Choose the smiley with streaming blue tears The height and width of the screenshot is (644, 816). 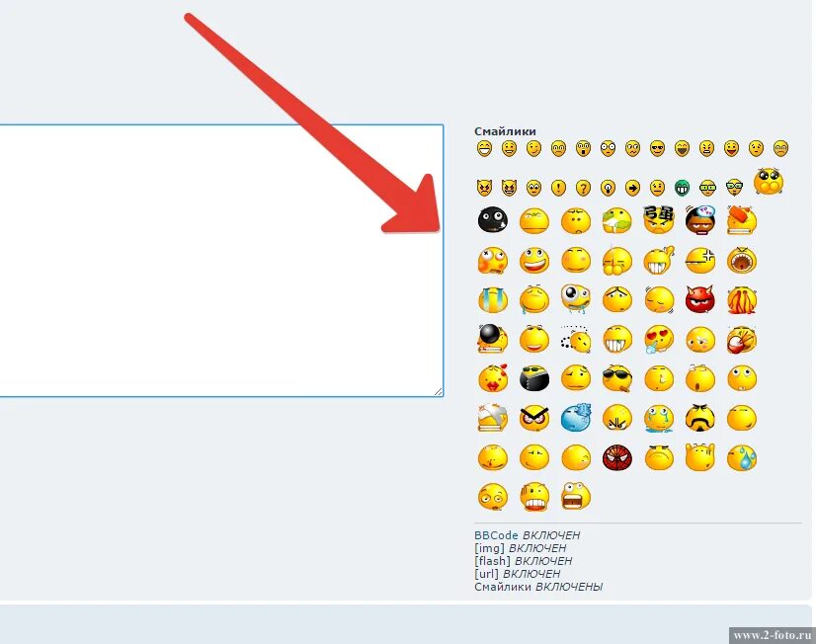[492, 299]
